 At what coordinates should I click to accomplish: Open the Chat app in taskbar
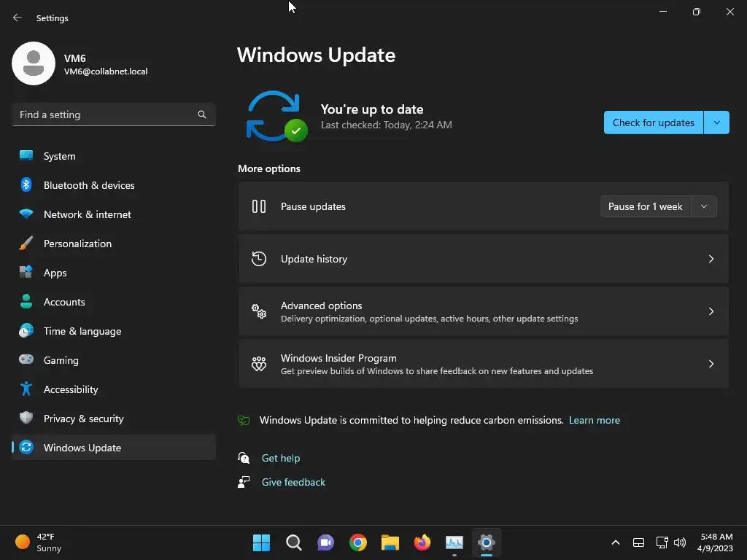(x=325, y=542)
